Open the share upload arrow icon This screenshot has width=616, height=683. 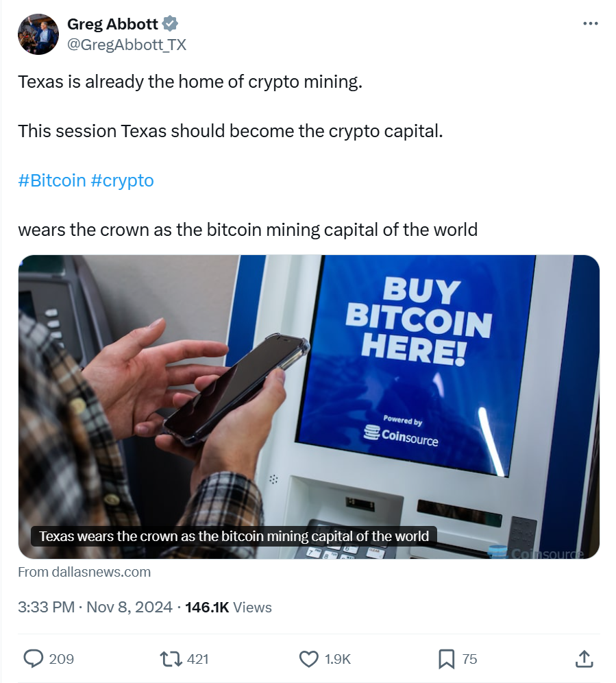tap(584, 658)
